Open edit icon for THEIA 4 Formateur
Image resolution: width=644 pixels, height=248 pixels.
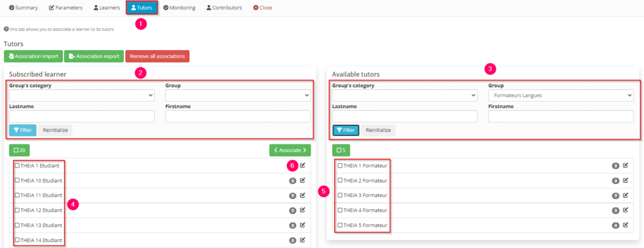(x=626, y=210)
